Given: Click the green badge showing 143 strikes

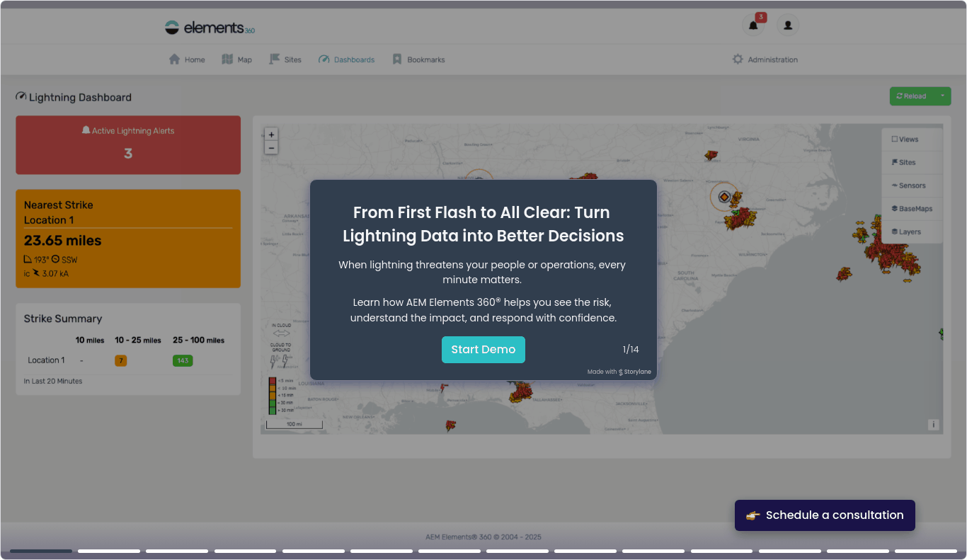Looking at the screenshot, I should [183, 360].
